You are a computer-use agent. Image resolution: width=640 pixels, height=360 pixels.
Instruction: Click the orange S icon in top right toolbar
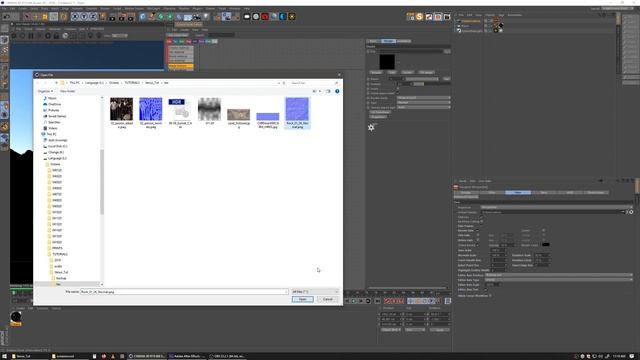(x=419, y=17)
